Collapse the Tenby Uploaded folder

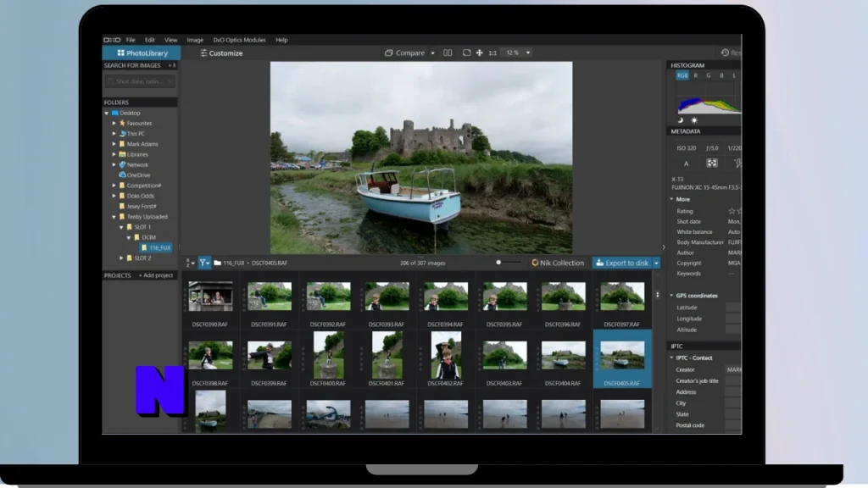pos(114,217)
